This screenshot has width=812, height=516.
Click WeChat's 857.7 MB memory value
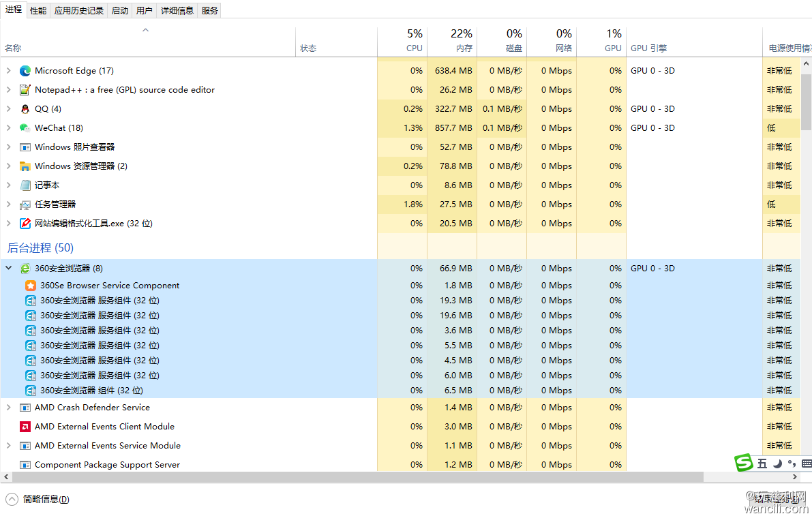(x=453, y=128)
